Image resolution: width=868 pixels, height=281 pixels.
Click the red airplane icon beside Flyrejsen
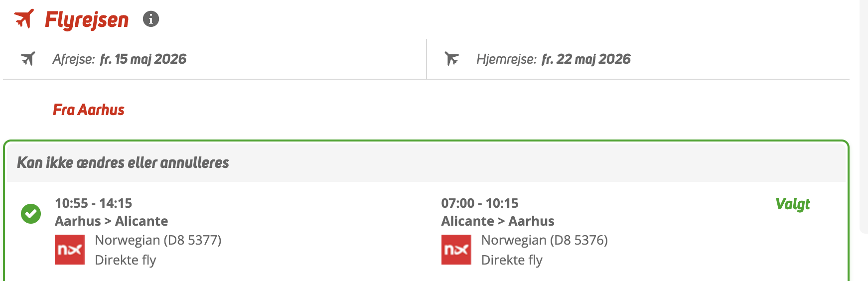tap(24, 19)
